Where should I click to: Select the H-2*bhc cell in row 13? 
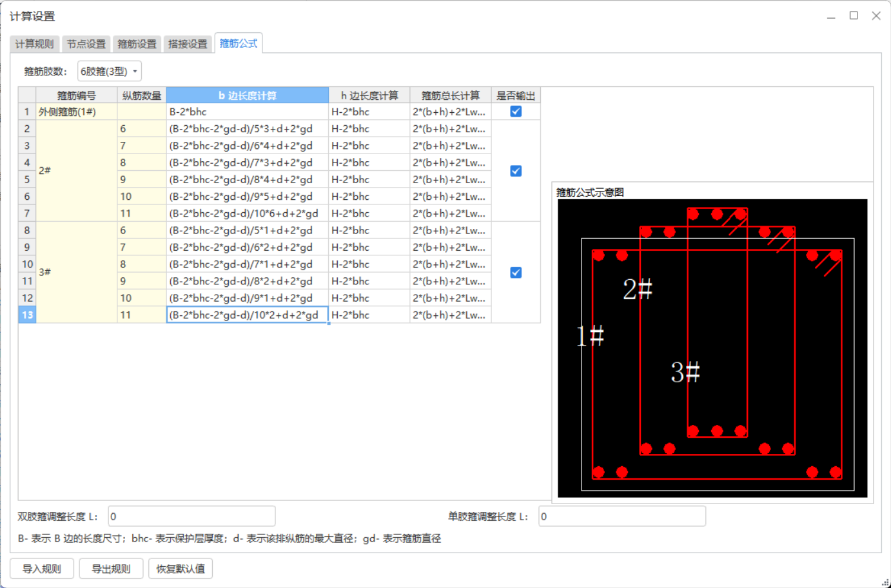point(369,315)
